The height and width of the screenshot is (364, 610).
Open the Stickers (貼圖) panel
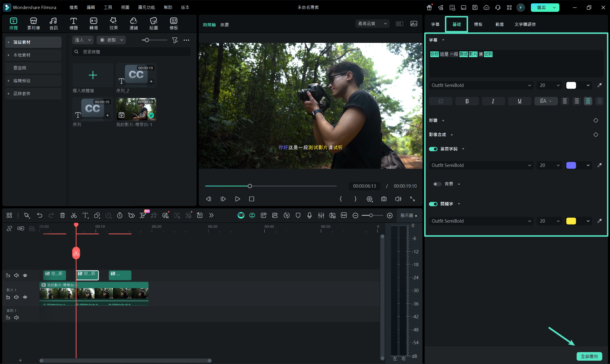(x=153, y=24)
